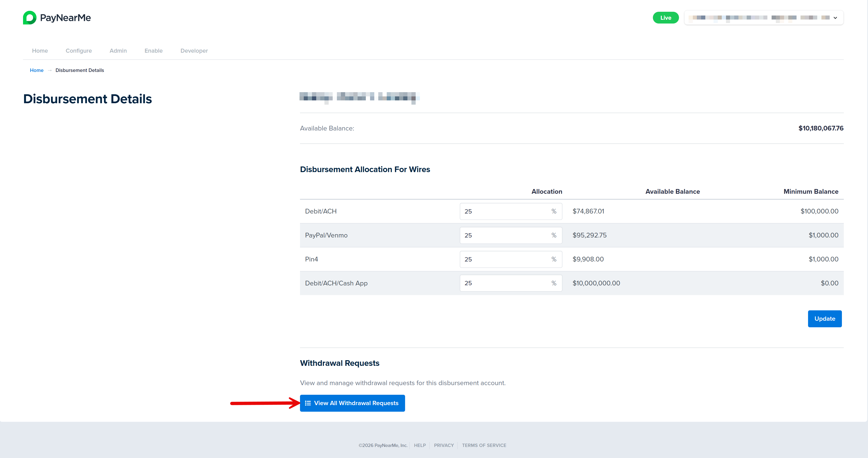Edit the PayPal/Venmo allocation percent field
This screenshot has height=458, width=868.
510,235
